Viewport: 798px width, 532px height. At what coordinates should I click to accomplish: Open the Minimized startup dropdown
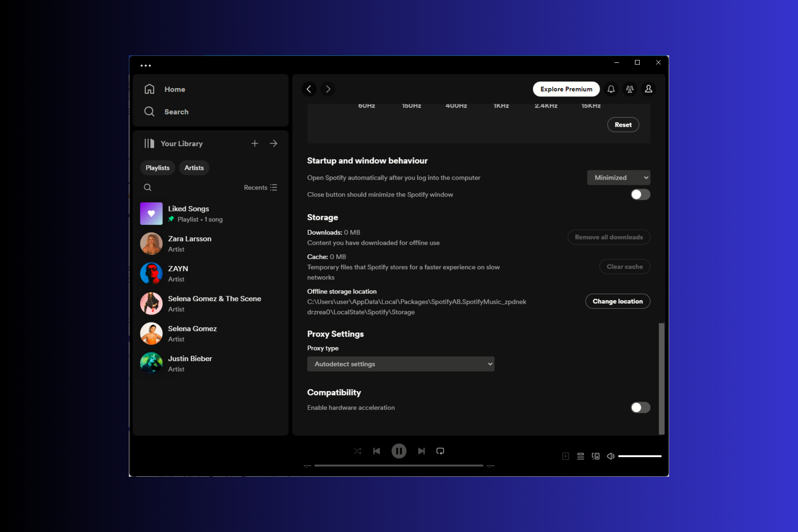click(618, 177)
